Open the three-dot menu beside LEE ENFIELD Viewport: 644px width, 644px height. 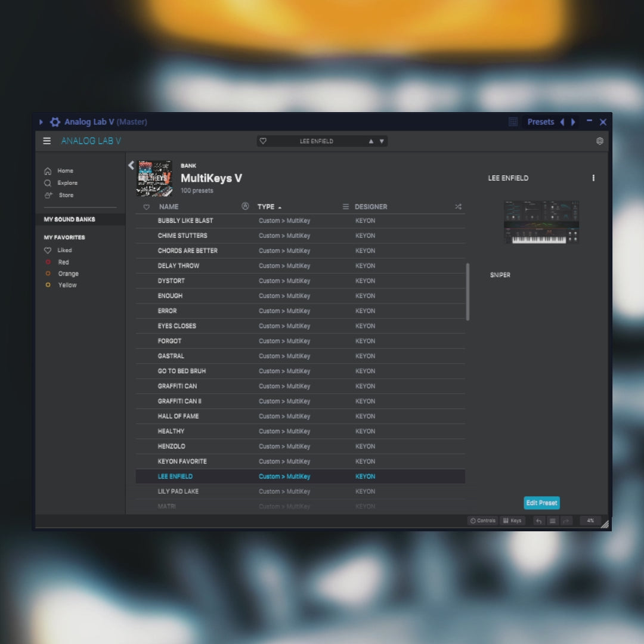pyautogui.click(x=593, y=178)
